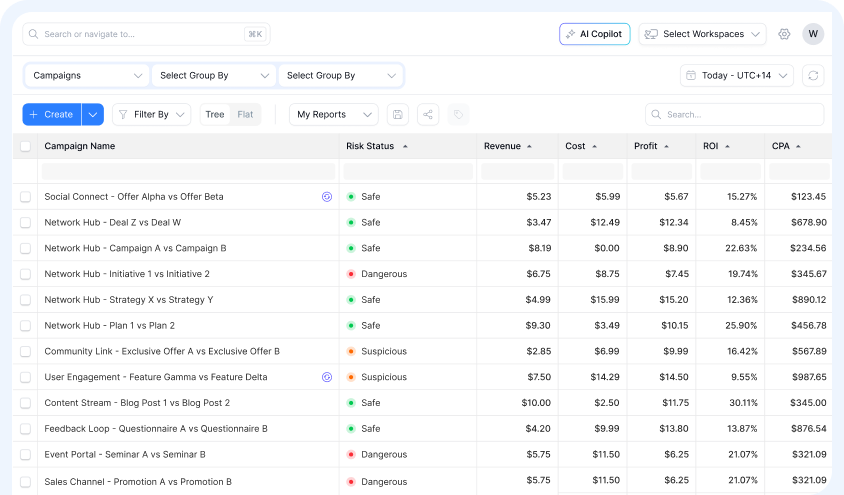Image resolution: width=844 pixels, height=495 pixels.
Task: Open the My Reports dropdown
Action: click(x=334, y=115)
